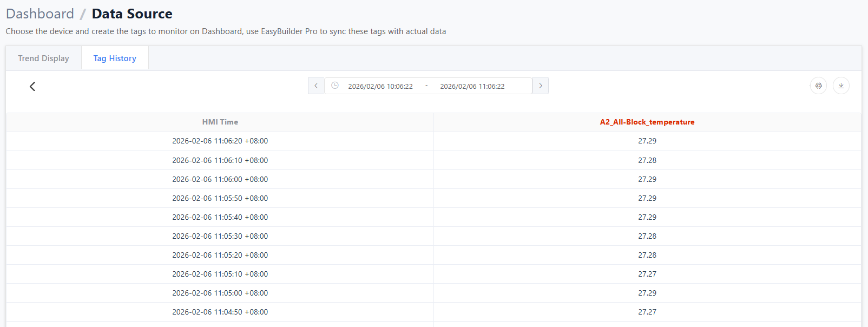This screenshot has width=868, height=327.
Task: Open the tag history settings gear
Action: point(818,86)
